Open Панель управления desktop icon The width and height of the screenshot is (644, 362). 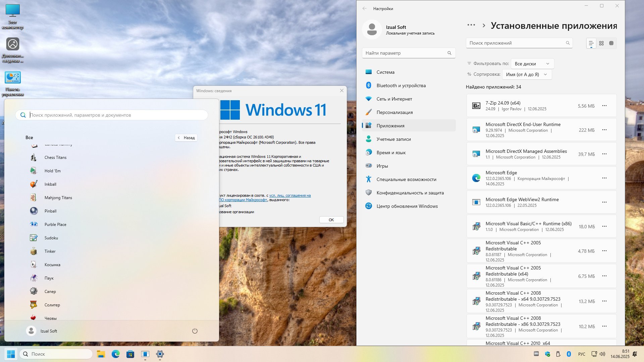pos(13,84)
